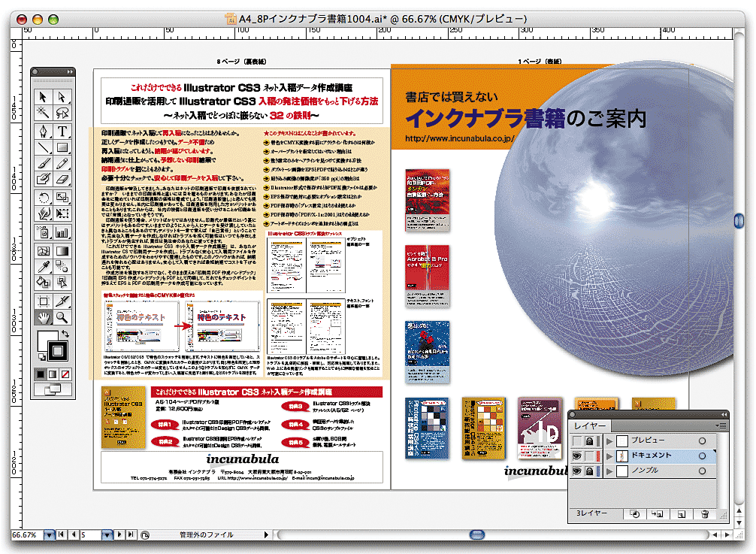This screenshot has height=554, width=756.
Task: Select the Selection (black arrow) tool
Action: [x=44, y=97]
